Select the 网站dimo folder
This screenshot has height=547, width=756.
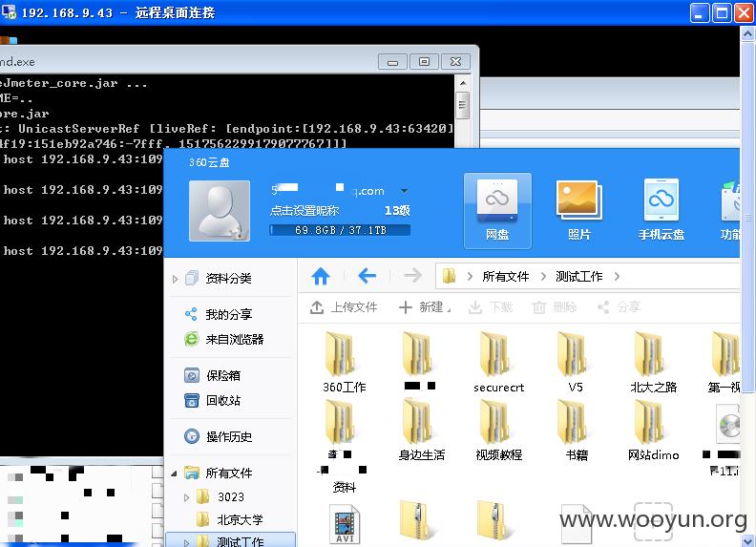[x=653, y=430]
